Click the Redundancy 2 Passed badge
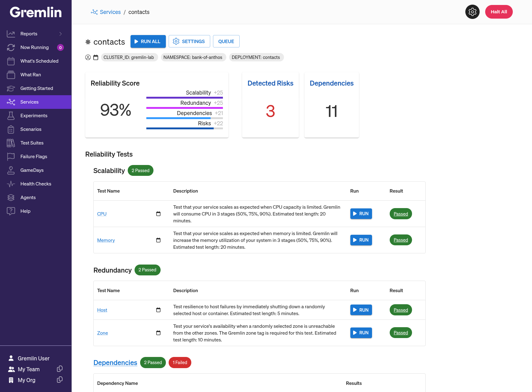The width and height of the screenshot is (532, 392). (148, 270)
